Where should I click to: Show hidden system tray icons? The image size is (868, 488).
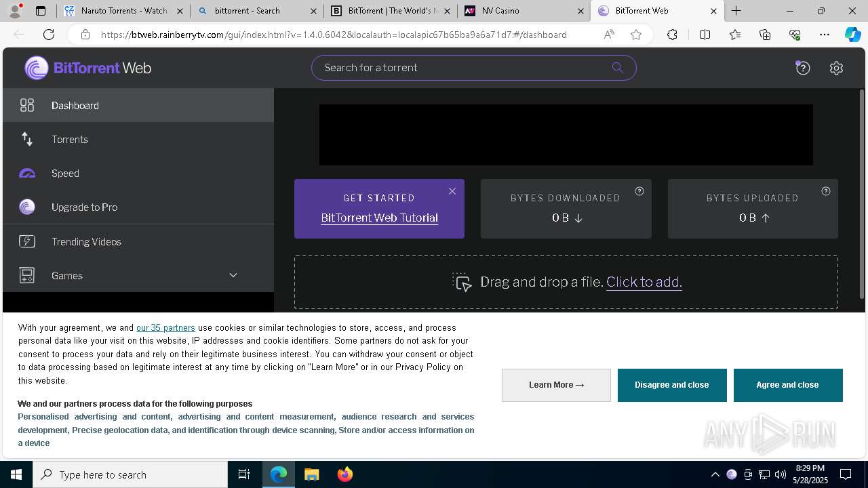(715, 474)
